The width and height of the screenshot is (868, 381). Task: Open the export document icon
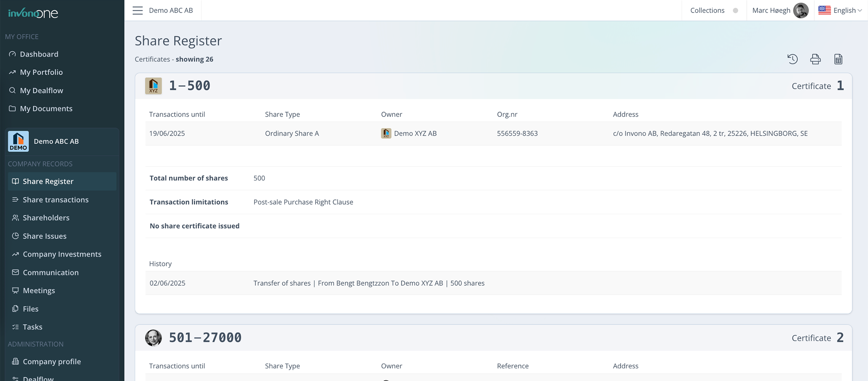tap(838, 59)
